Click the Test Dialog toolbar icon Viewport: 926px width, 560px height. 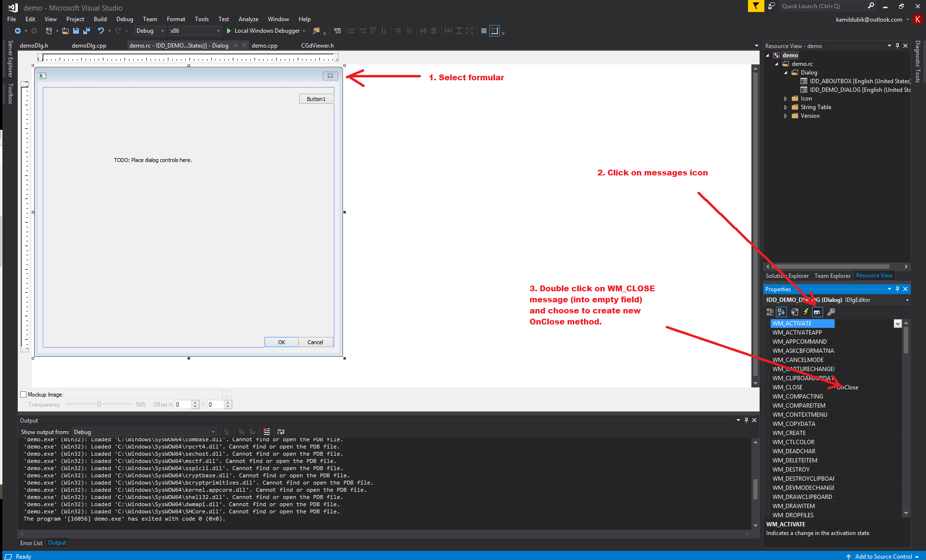338,31
